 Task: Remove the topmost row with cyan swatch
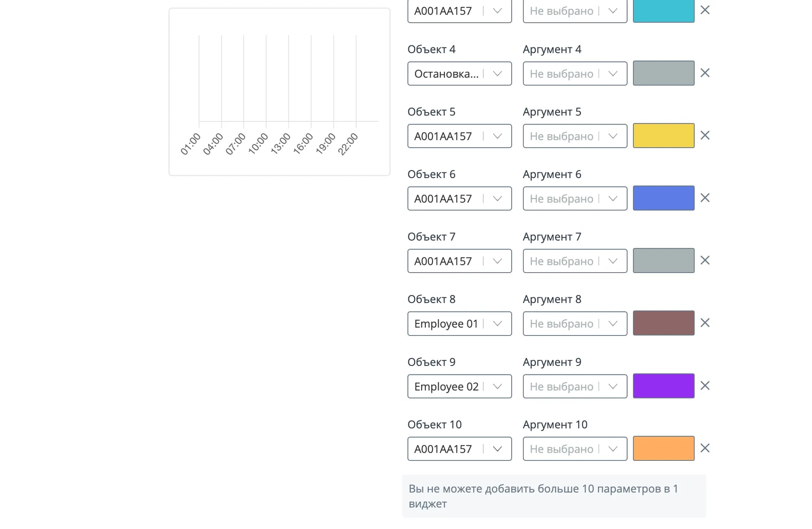(x=705, y=10)
